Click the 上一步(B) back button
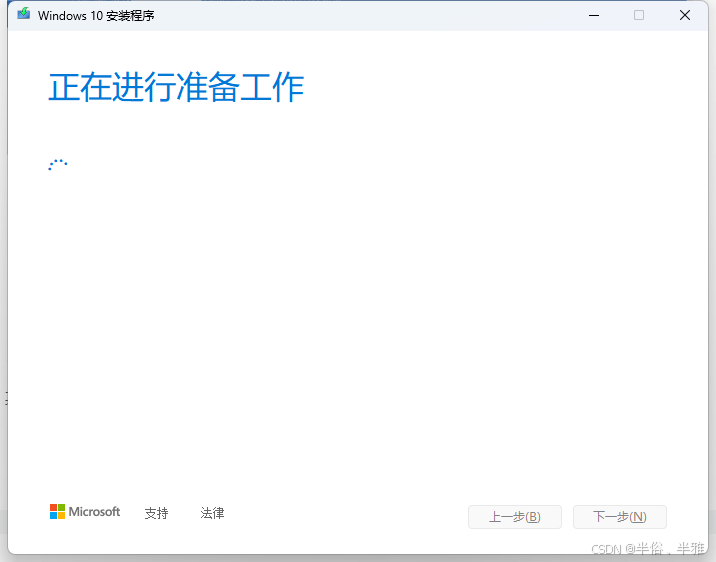The image size is (716, 562). point(515,517)
